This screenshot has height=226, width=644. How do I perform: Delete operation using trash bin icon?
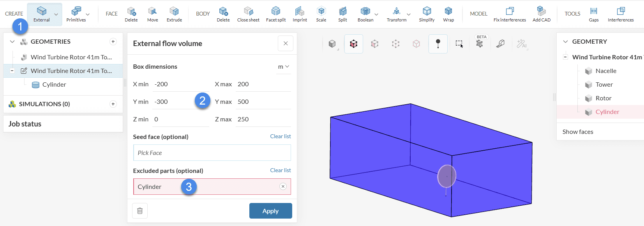point(140,211)
